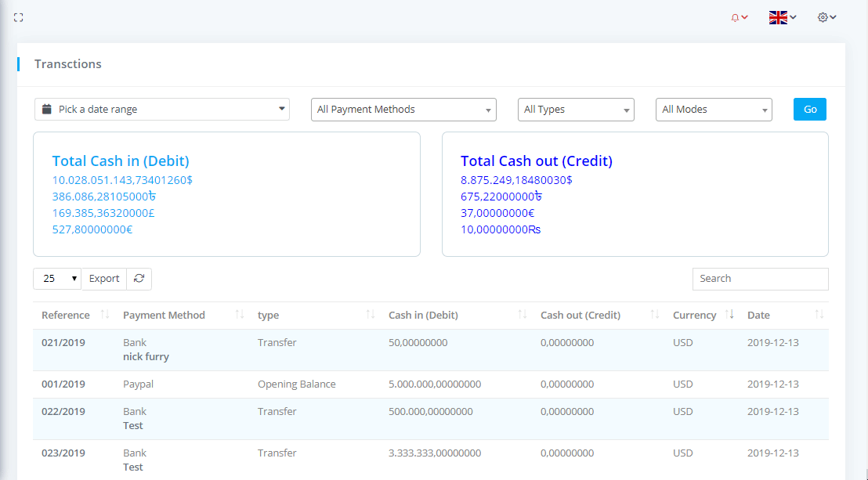Expand the All Payment Methods dropdown

[x=403, y=110]
